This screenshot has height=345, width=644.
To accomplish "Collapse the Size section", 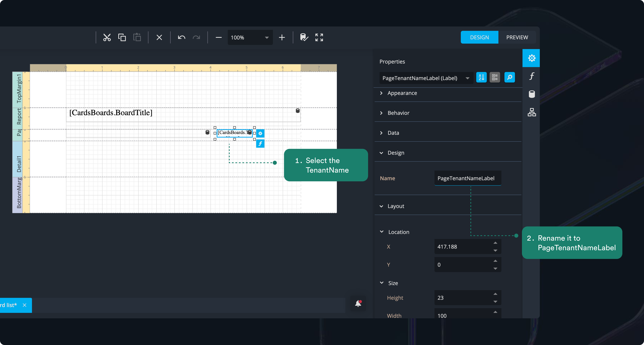I will tap(389, 283).
